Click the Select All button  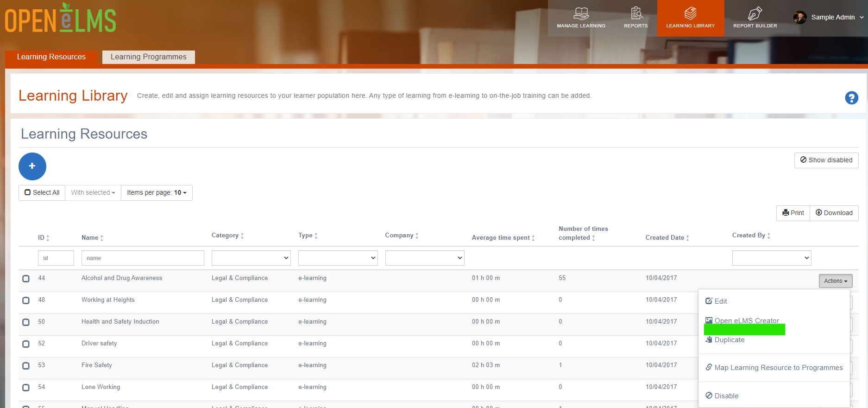point(42,193)
